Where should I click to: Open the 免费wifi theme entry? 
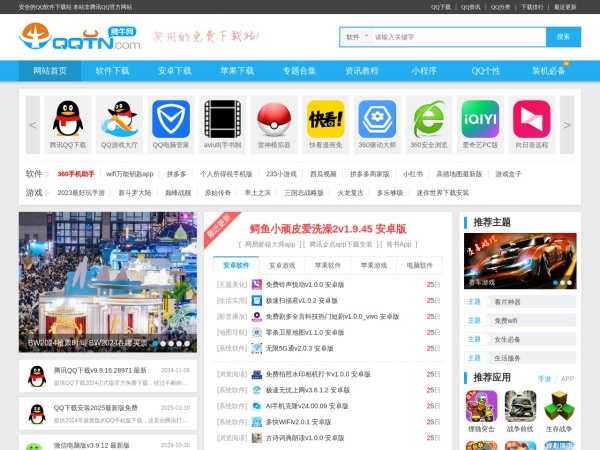[520, 320]
